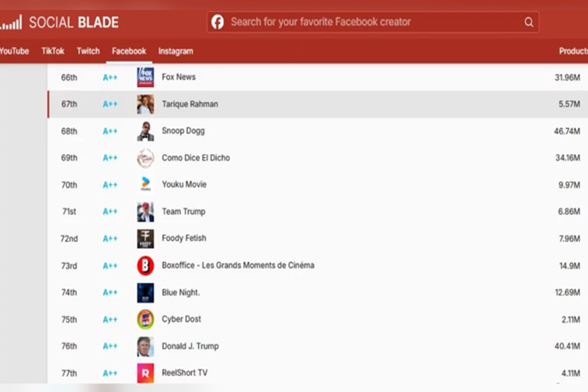Viewport: 588px width, 392px height.
Task: Click Snoop Dogg's avatar icon
Action: (x=145, y=131)
